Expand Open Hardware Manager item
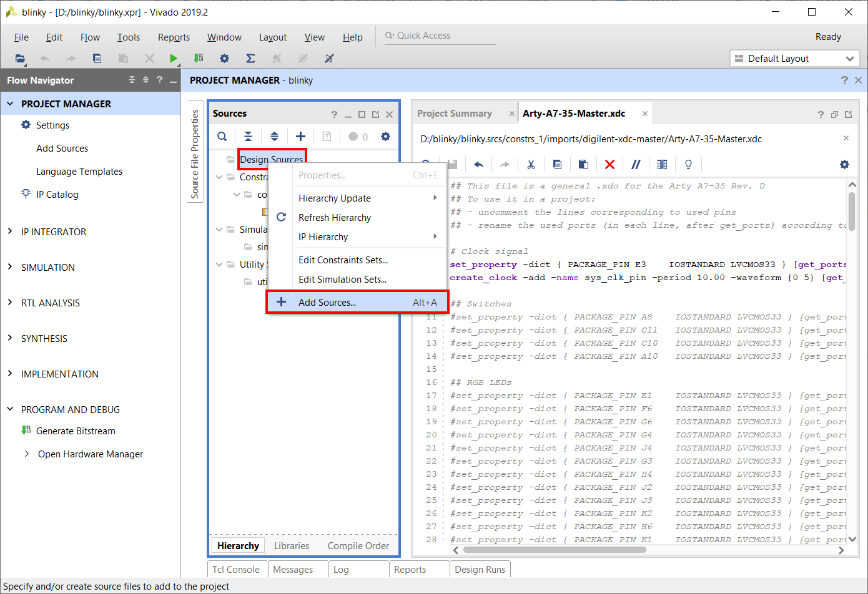868x594 pixels. tap(26, 454)
